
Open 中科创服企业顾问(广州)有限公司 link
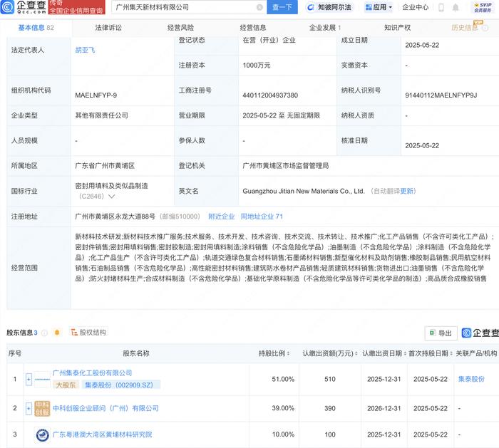click(106, 408)
